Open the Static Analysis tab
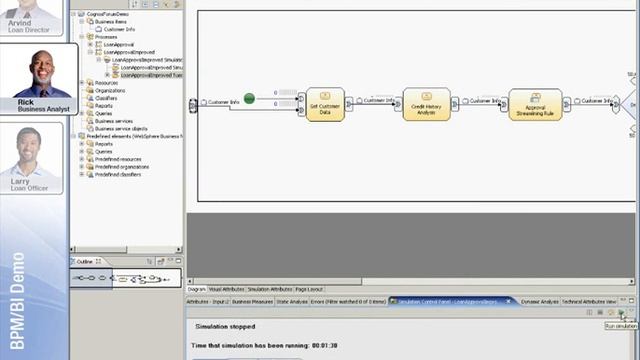 tap(292, 302)
